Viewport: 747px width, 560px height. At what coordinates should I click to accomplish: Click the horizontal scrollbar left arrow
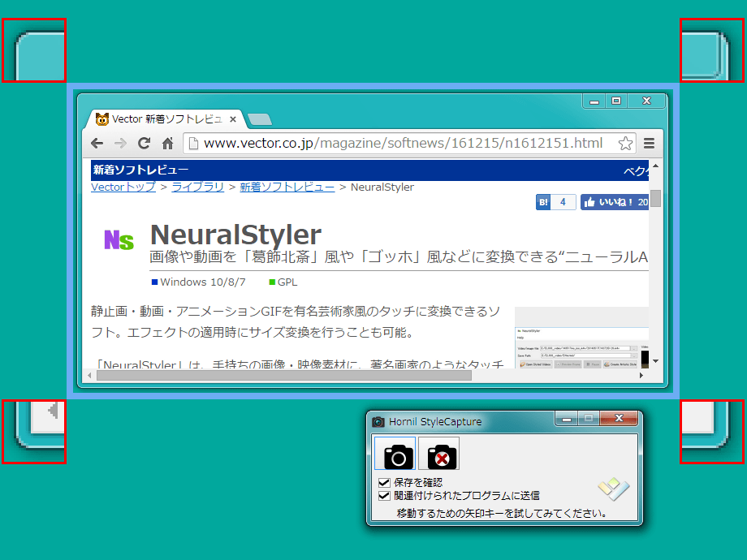point(89,375)
